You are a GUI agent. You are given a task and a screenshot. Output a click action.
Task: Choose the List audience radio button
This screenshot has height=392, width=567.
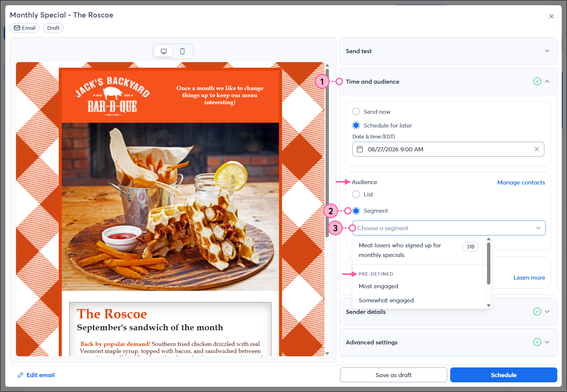(356, 194)
